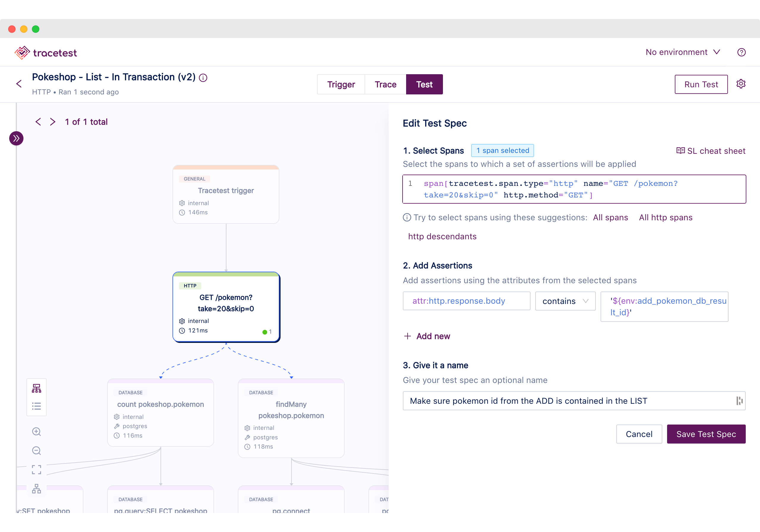Select the http descendants suggestion
Image resolution: width=760 pixels, height=532 pixels.
click(x=442, y=236)
